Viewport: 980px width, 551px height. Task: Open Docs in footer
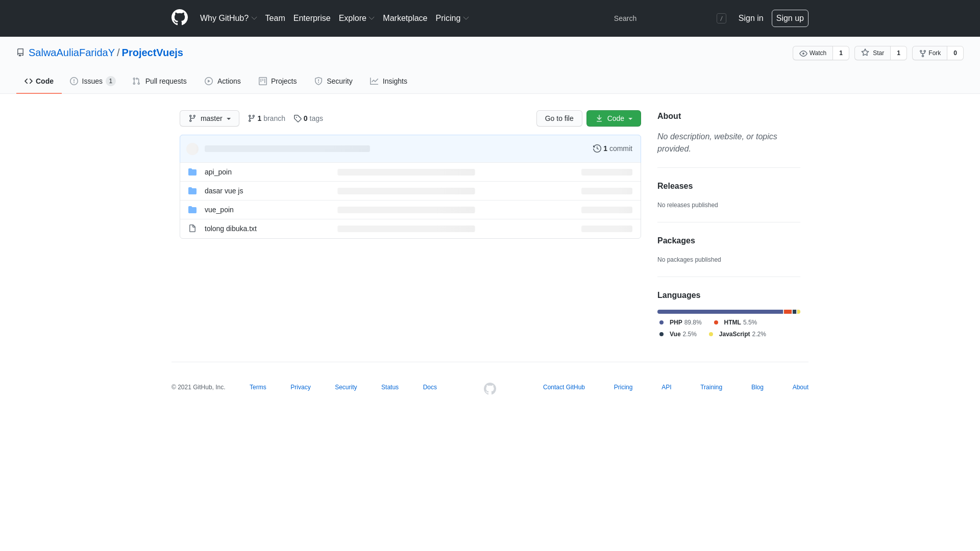click(430, 387)
